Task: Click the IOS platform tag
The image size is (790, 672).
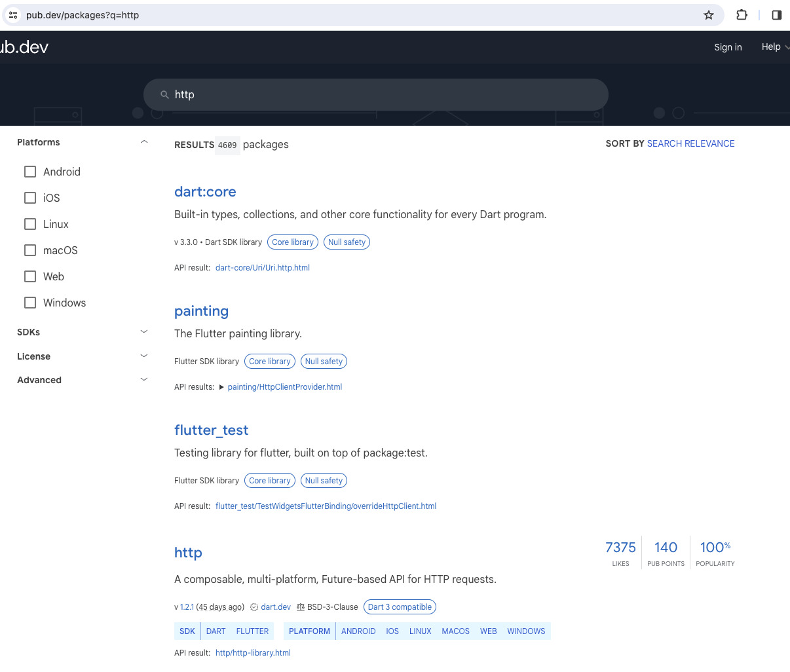Action: click(392, 631)
